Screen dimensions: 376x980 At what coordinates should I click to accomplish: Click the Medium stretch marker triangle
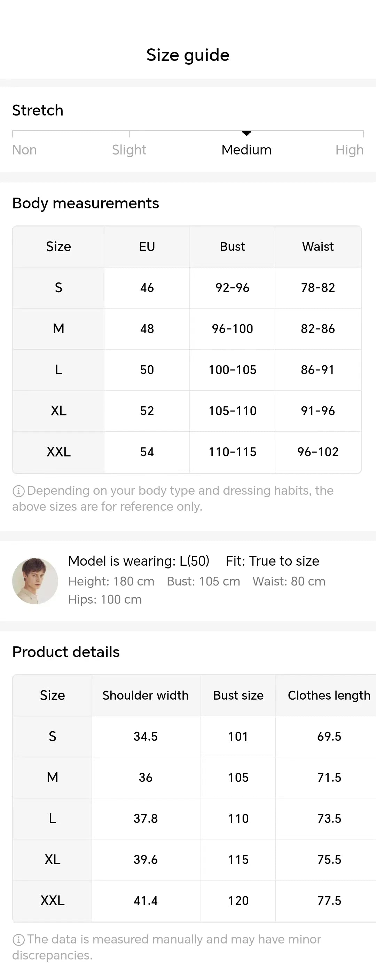point(246,133)
